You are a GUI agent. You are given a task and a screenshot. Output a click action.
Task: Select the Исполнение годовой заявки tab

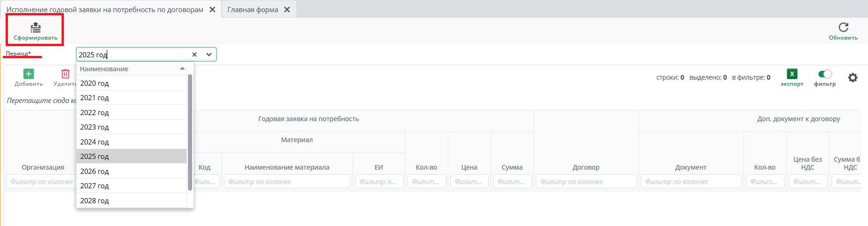click(104, 9)
